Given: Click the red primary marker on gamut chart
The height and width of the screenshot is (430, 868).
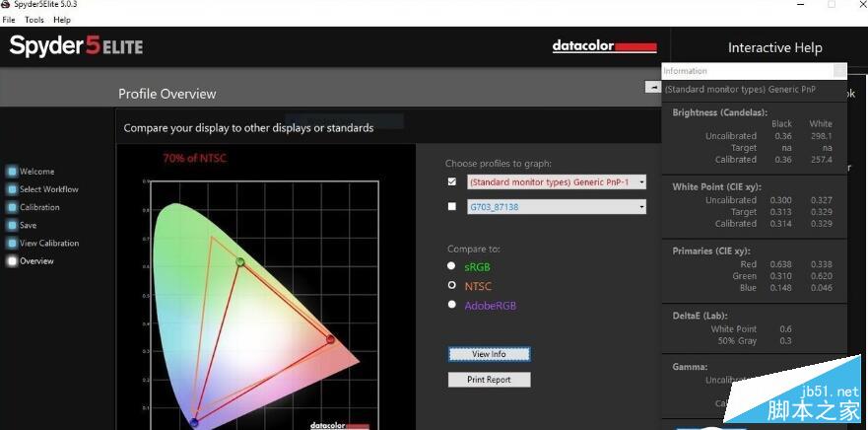Looking at the screenshot, I should point(330,338).
